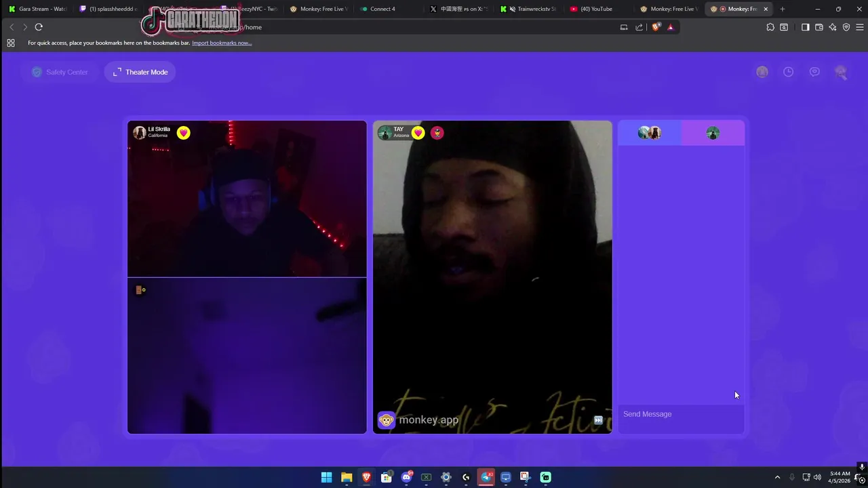Reload the current page

click(39, 27)
